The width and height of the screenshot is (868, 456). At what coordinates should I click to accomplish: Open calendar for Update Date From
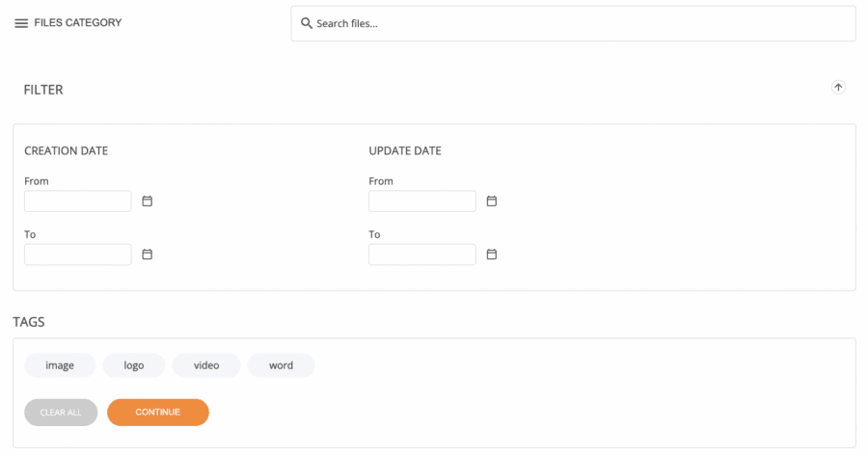491,201
